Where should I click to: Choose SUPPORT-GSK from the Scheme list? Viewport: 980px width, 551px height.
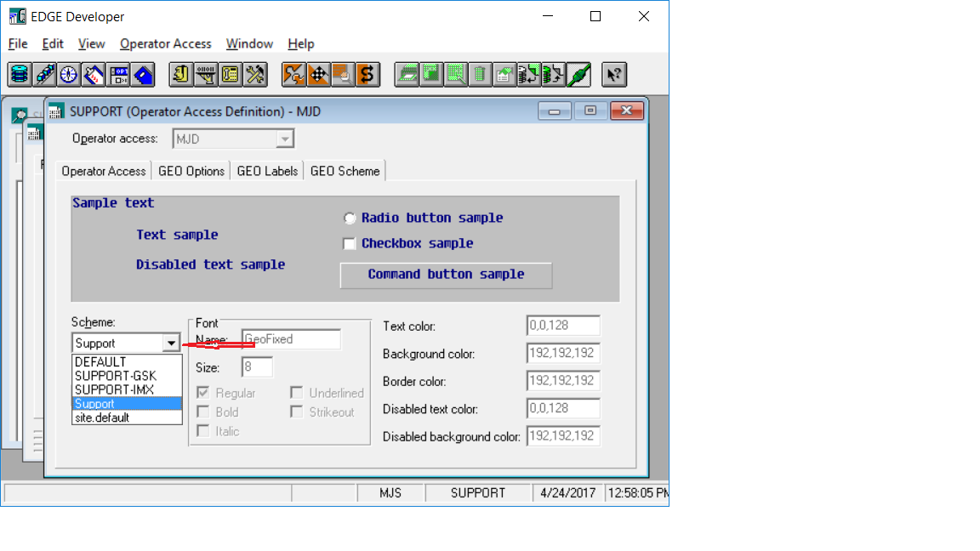pos(127,376)
